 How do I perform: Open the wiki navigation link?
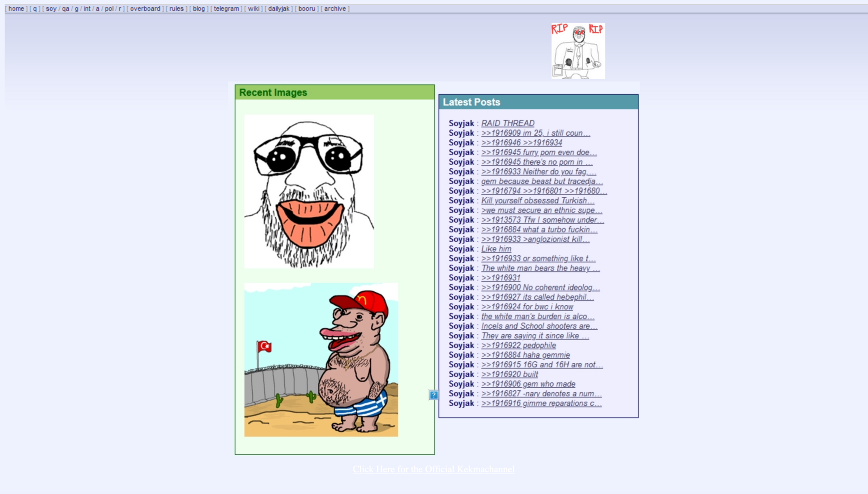tap(254, 9)
